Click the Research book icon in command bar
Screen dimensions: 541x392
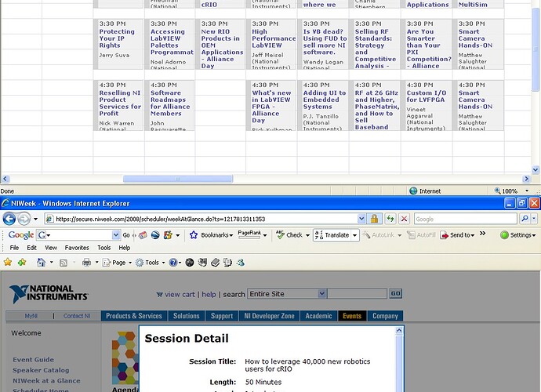[216, 263]
